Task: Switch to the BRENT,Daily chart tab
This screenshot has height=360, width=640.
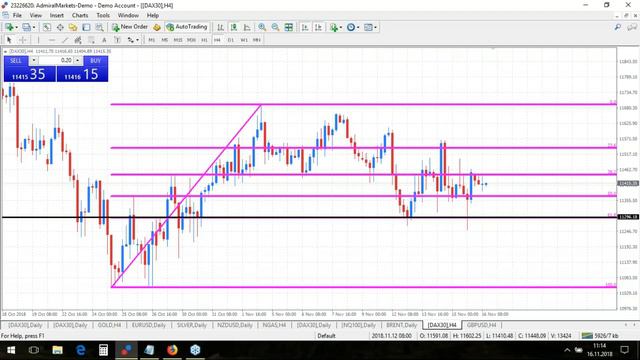Action: 401,325
